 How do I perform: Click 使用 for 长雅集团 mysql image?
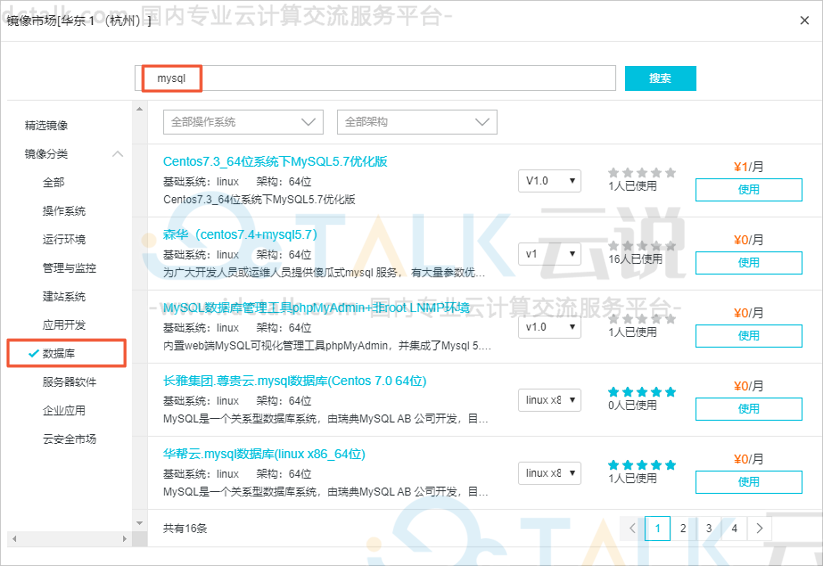(748, 409)
